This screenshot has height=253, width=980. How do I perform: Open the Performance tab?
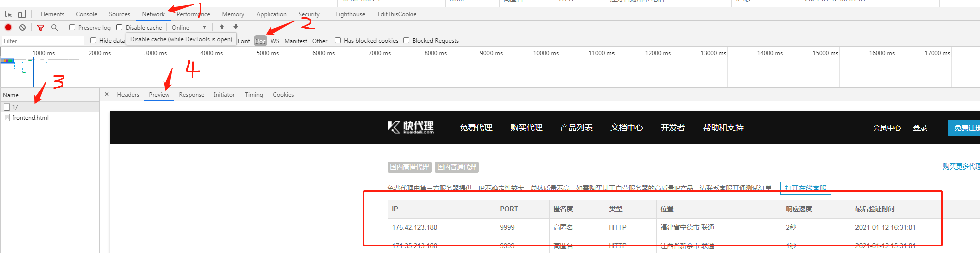[x=193, y=14]
